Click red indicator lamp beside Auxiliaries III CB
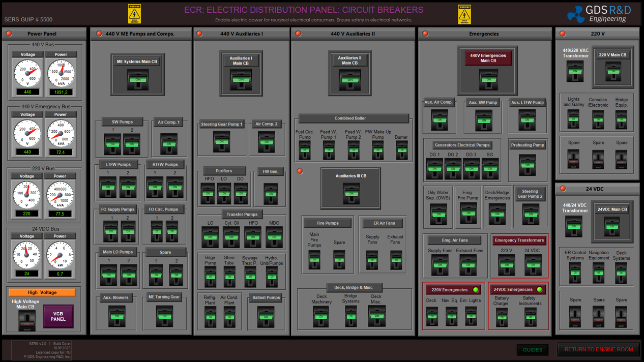Image resolution: width=644 pixels, height=362 pixels. pyautogui.click(x=300, y=171)
